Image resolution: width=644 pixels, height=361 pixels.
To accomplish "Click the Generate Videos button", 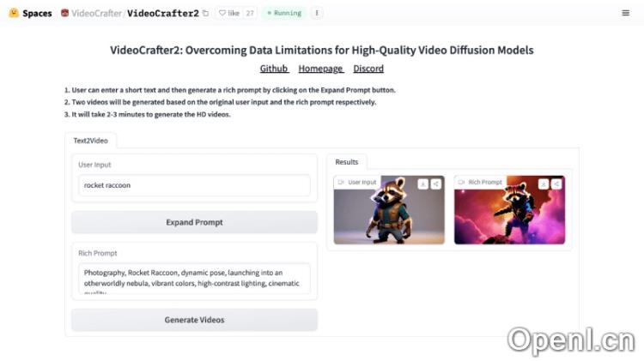I will (x=194, y=320).
